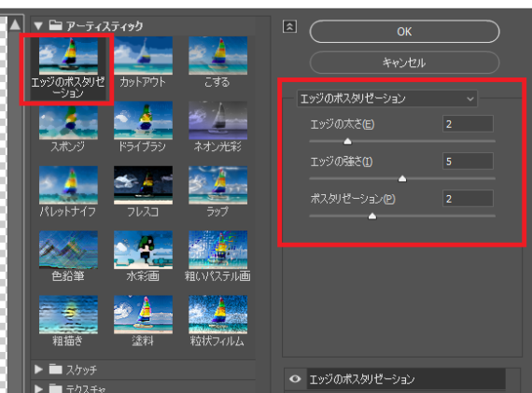Viewport: 532px width, 393px height.
Task: Select the エッジのポスタリゼーション effect layer row
Action: click(406, 379)
